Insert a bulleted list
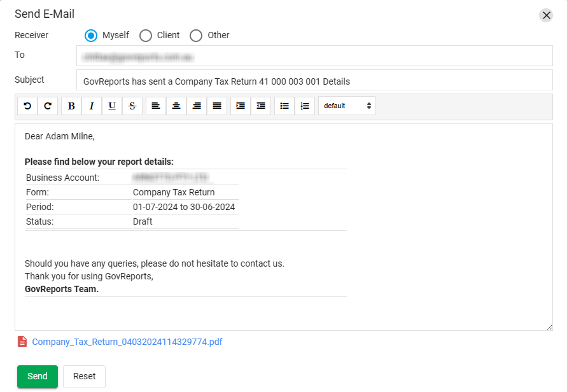 coord(284,106)
